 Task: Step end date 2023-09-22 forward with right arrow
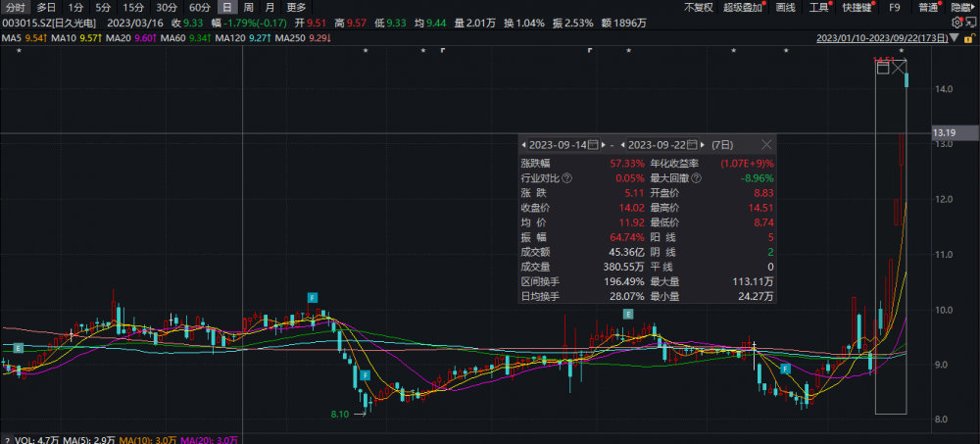pyautogui.click(x=703, y=144)
